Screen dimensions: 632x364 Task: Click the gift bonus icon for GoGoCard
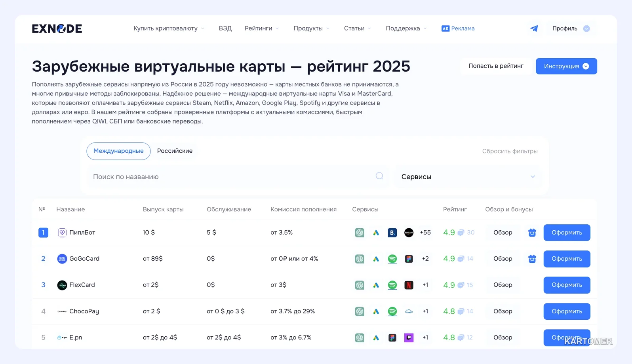click(532, 259)
